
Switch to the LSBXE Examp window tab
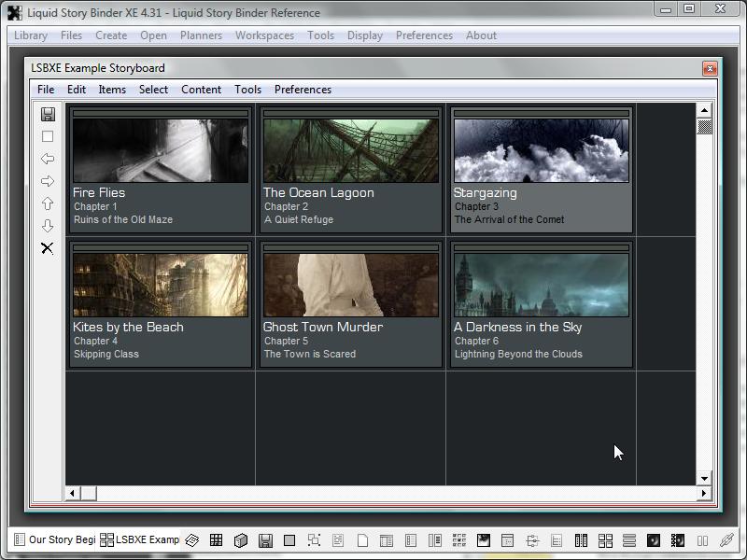tap(140, 540)
